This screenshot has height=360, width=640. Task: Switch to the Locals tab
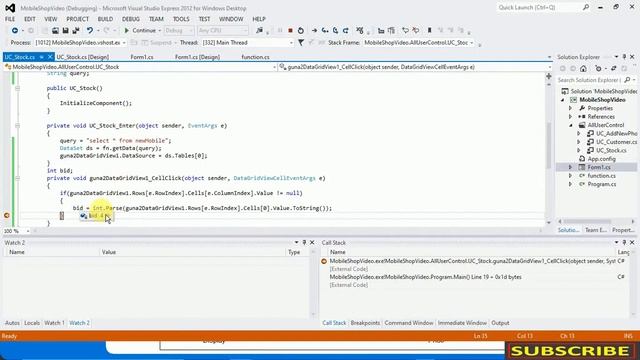(x=32, y=323)
